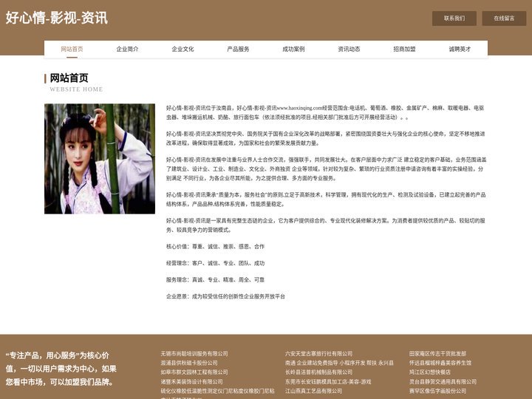532x399 pixels.
Task: Click the 联系我们 button in header
Action: (454, 18)
